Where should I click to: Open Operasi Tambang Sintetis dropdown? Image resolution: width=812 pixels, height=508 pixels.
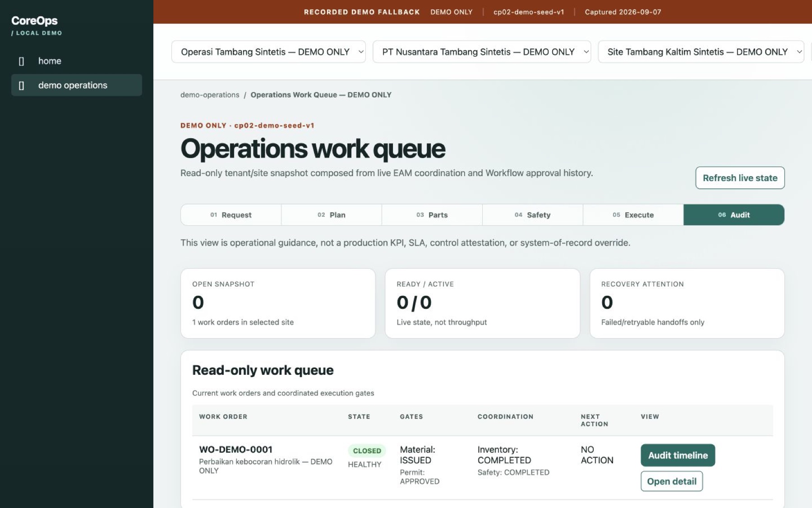[268, 52]
